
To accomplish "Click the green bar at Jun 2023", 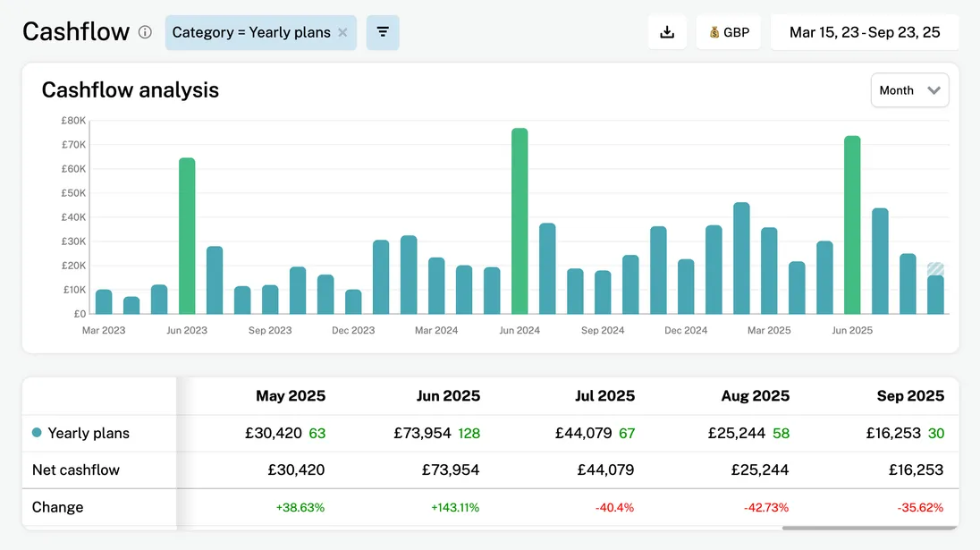I will 188,233.
